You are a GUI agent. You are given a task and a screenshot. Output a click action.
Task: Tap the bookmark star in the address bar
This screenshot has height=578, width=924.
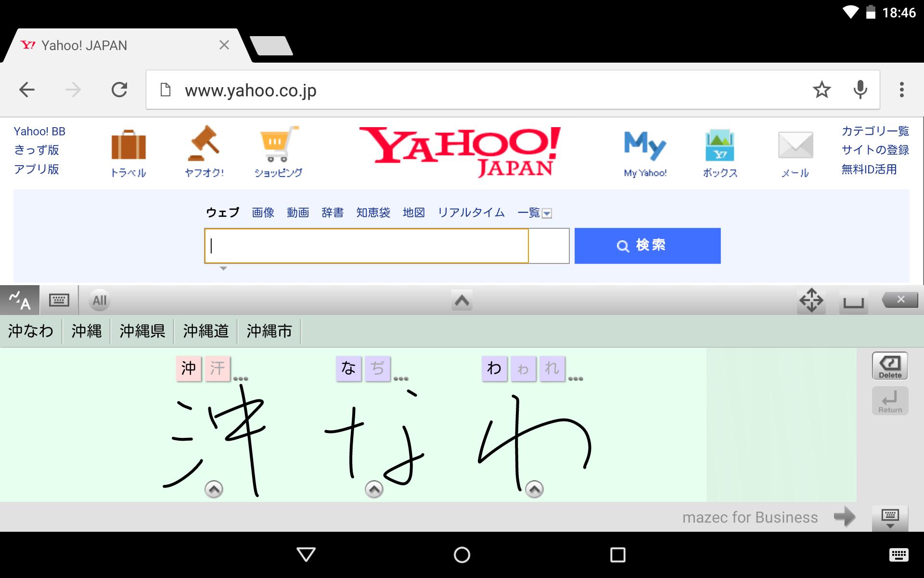[x=821, y=89]
